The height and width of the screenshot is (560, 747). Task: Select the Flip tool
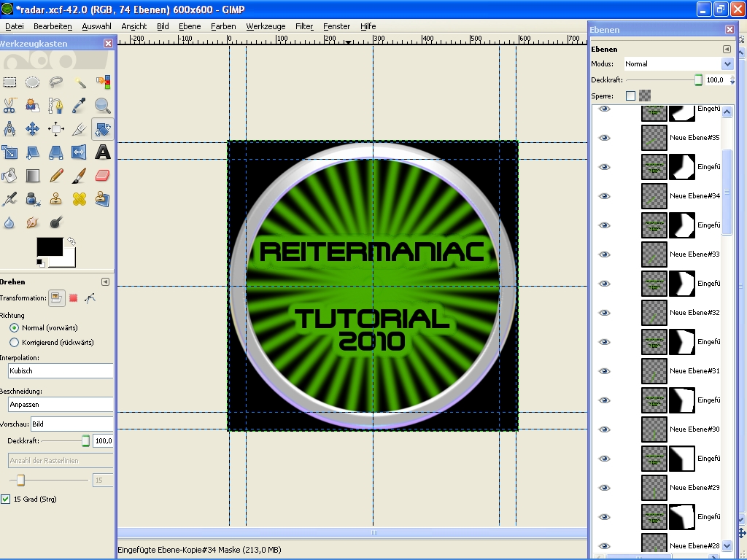point(79,152)
